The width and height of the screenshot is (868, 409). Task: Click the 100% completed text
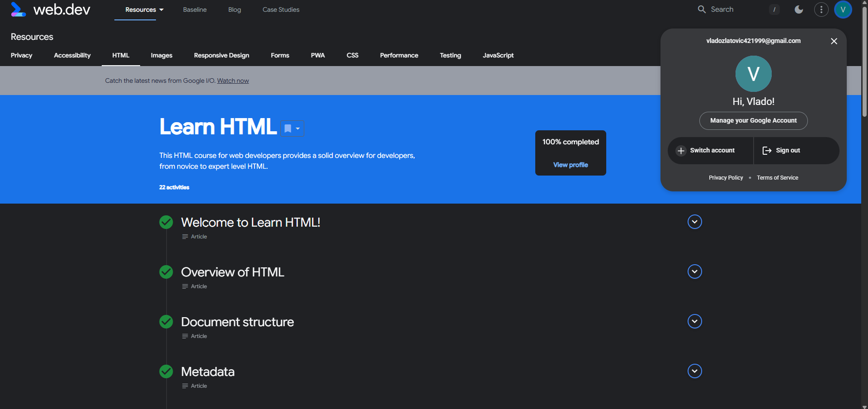pos(571,142)
